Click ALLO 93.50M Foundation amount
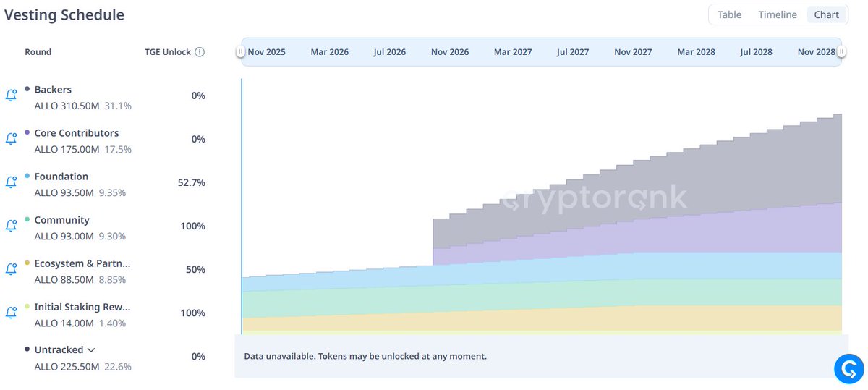Image resolution: width=868 pixels, height=390 pixels. 64,192
